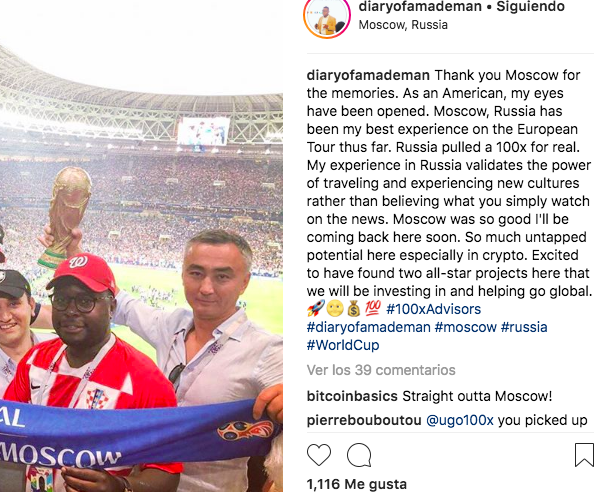Click the rocket emoji in the caption
Viewport: 608px width, 492px height.
[316, 309]
